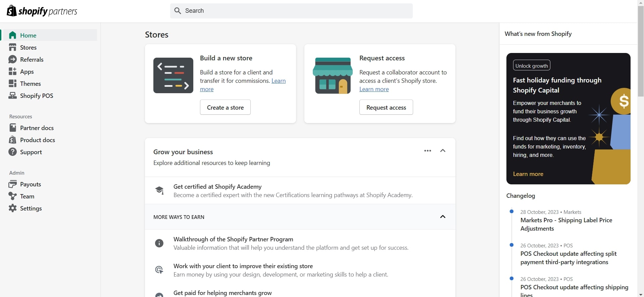Click the Stores storefront icon in sidebar
This screenshot has width=644, height=297.
tap(13, 47)
